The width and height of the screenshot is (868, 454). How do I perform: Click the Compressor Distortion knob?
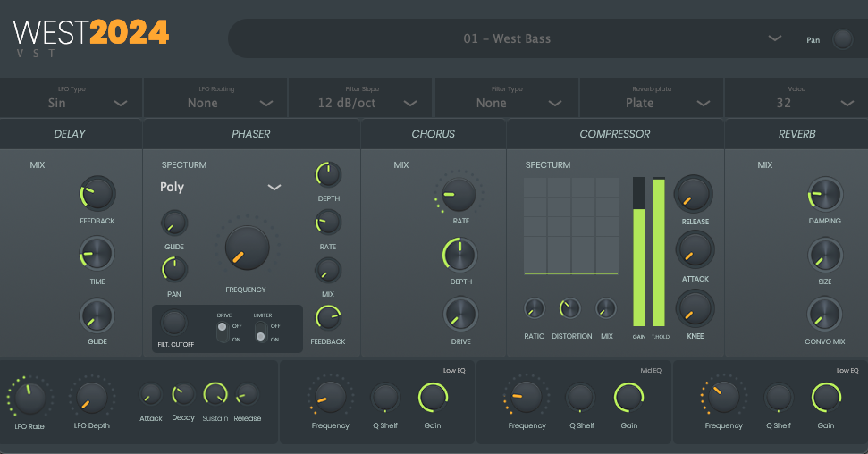pos(569,309)
